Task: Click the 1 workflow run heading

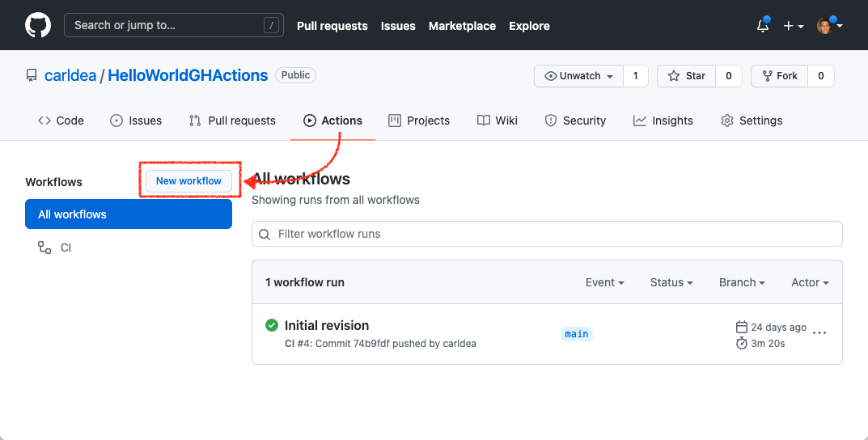Action: [x=305, y=282]
